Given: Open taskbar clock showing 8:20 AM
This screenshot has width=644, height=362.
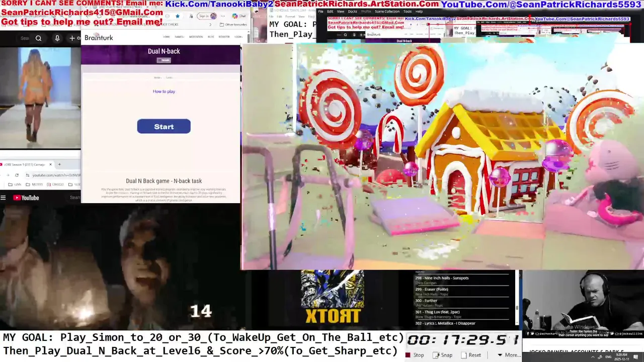Looking at the screenshot, I should click(622, 356).
